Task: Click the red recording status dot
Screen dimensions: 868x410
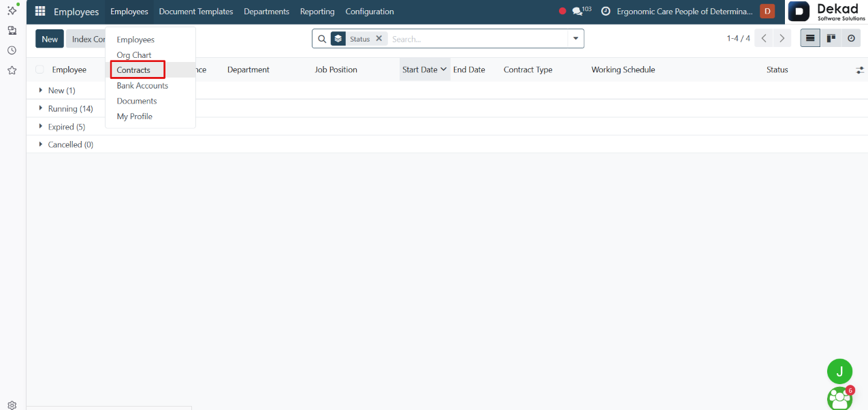Action: [562, 12]
